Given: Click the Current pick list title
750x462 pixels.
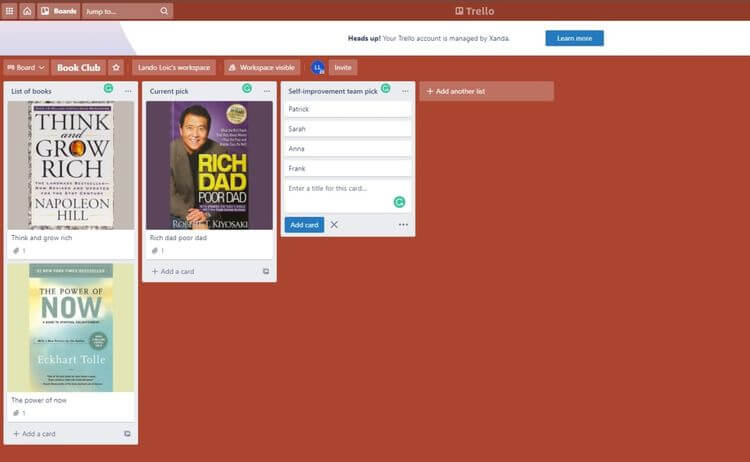Looking at the screenshot, I should click(x=169, y=91).
